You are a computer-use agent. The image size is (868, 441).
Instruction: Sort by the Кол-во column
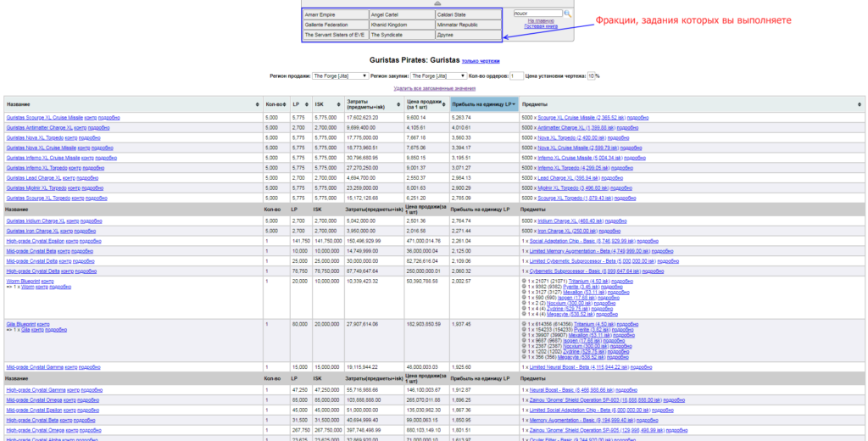(x=275, y=103)
